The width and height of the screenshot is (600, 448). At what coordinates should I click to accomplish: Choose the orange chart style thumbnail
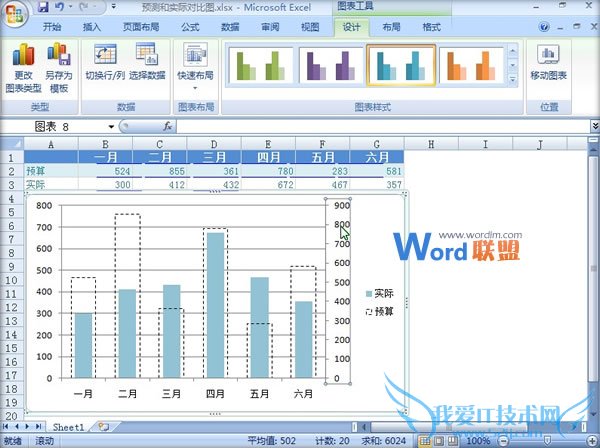tap(471, 65)
